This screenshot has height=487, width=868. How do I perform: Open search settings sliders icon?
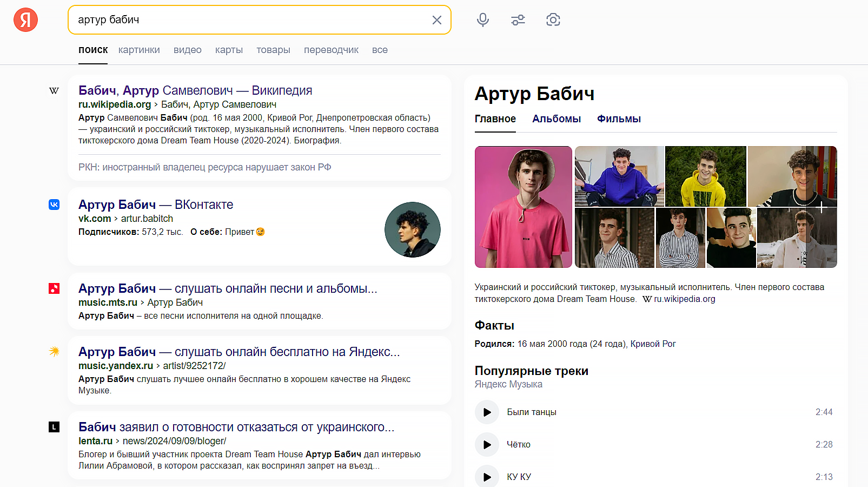[518, 20]
